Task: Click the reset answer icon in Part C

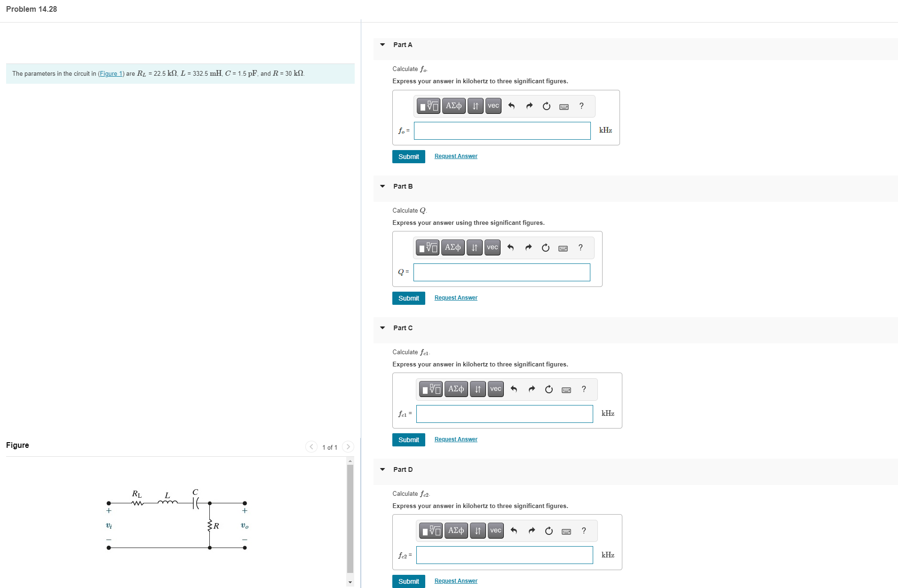Action: coord(548,389)
